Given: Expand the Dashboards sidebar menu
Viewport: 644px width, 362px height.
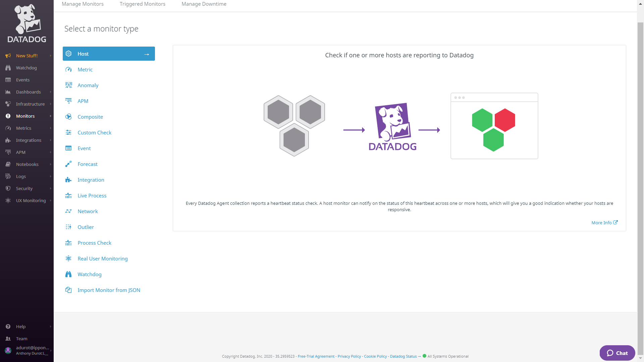Looking at the screenshot, I should tap(29, 92).
